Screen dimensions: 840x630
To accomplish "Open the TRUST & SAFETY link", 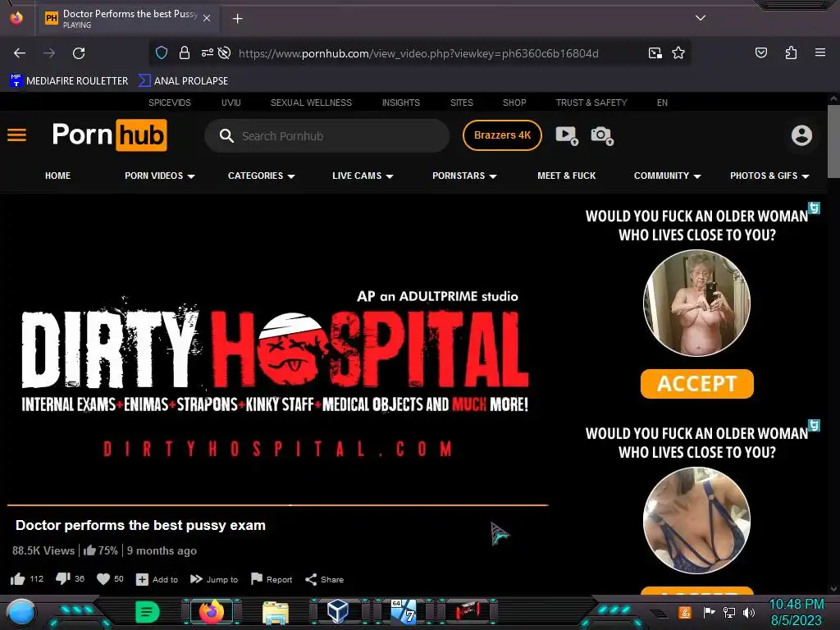I will [591, 103].
